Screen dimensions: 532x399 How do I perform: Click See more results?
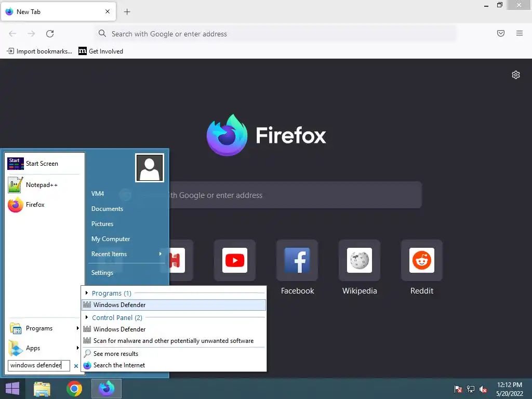(x=174, y=353)
